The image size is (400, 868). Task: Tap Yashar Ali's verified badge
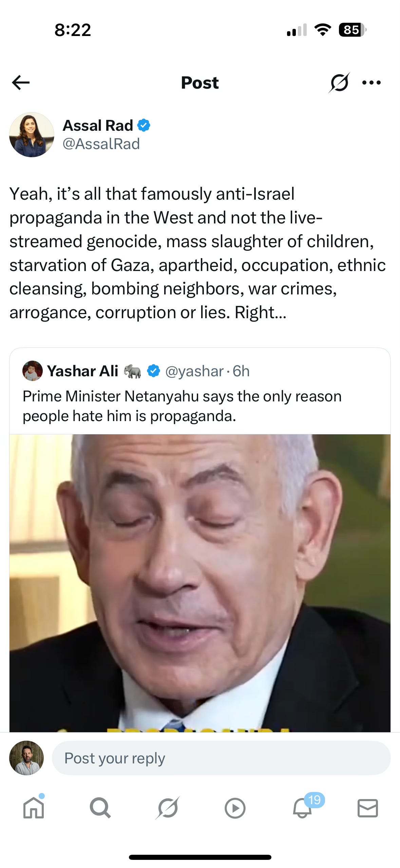pos(153,371)
